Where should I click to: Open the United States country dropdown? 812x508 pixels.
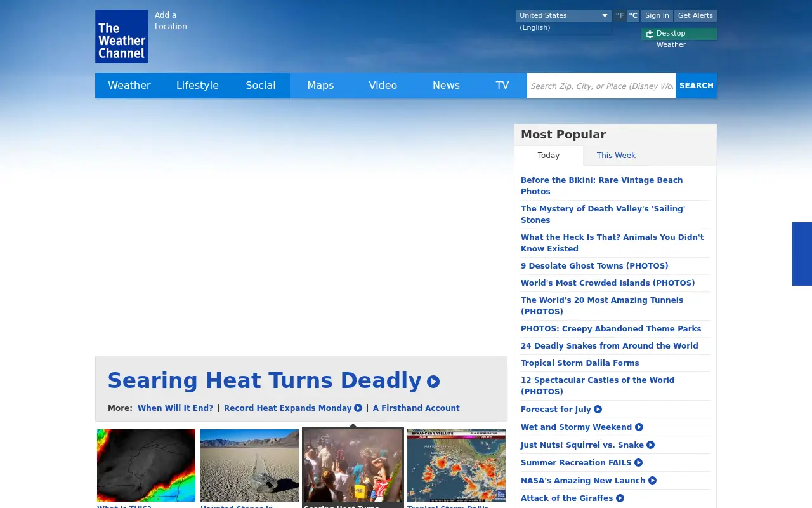click(563, 15)
